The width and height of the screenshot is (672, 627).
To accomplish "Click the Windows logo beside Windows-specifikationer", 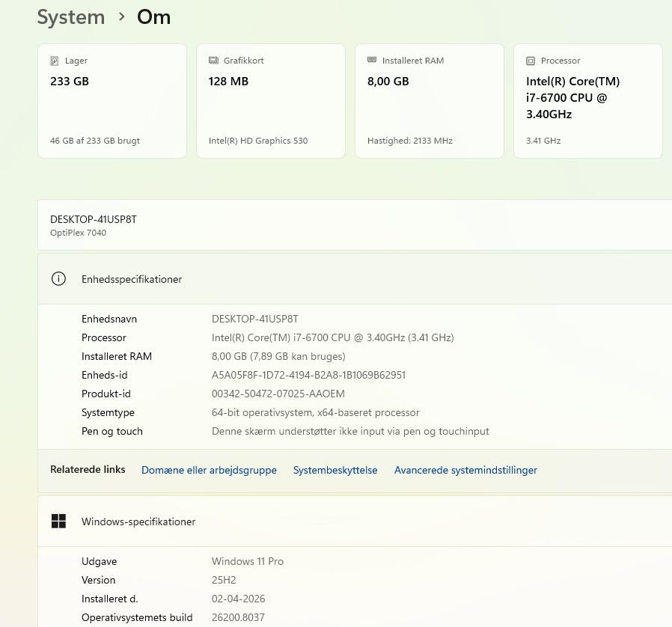I will click(58, 522).
